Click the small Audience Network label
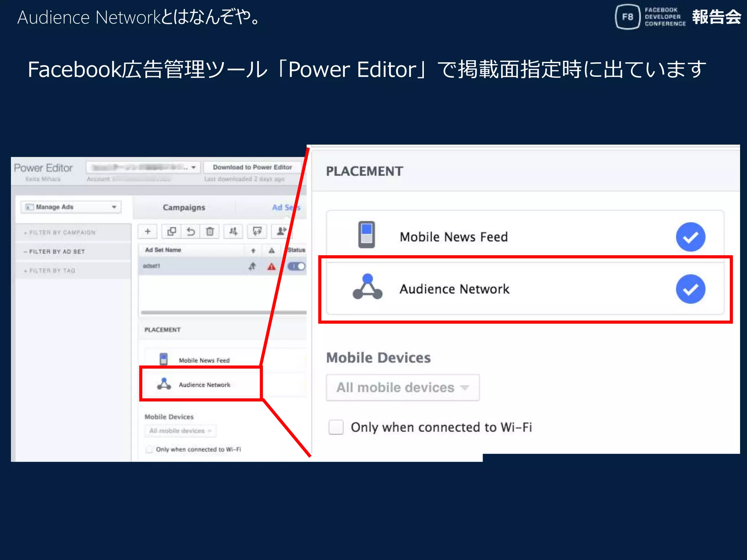Screen dimensions: 747x560 pyautogui.click(x=204, y=385)
